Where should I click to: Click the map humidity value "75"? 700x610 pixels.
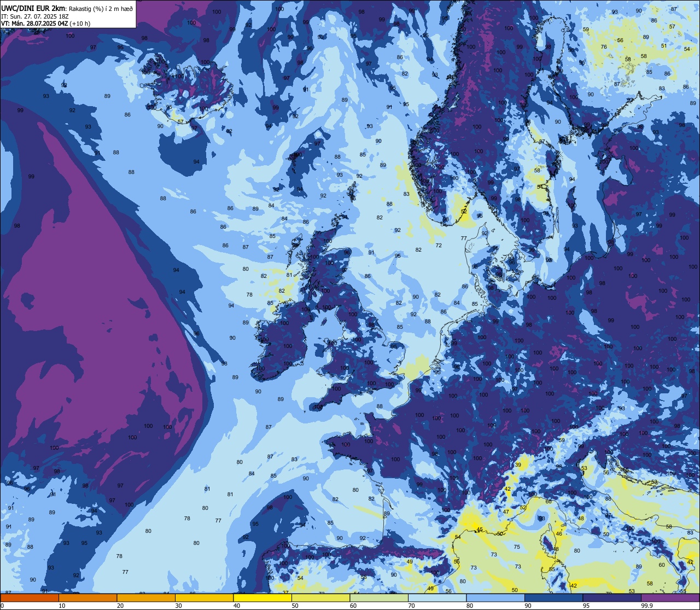click(x=517, y=547)
